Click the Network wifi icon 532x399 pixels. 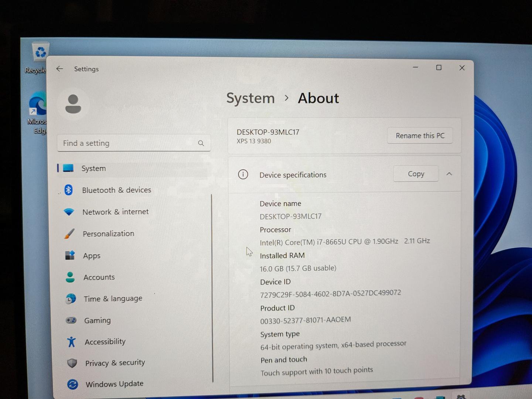(69, 212)
